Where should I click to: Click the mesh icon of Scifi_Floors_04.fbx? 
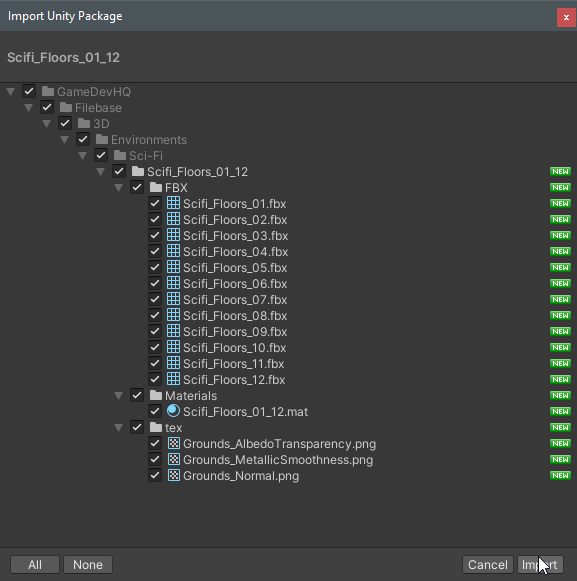tap(173, 251)
